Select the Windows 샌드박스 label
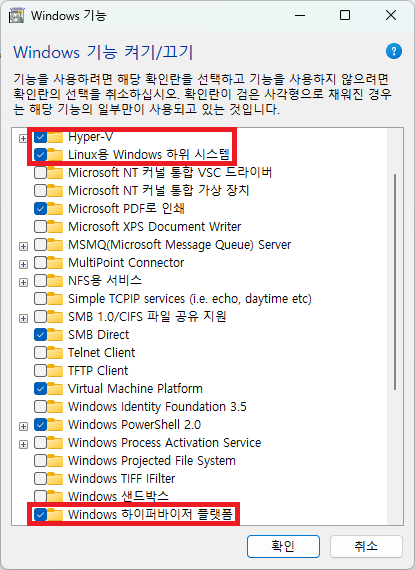The image size is (415, 570). [118, 496]
